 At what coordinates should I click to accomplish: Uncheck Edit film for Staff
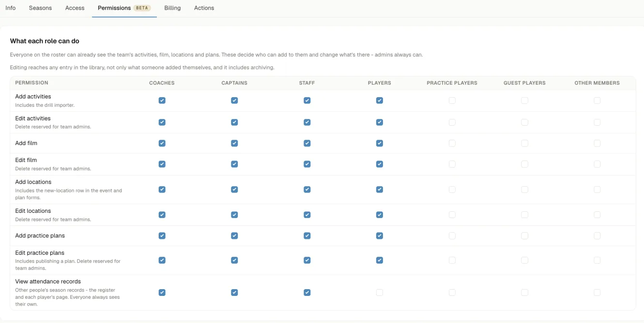pos(307,164)
